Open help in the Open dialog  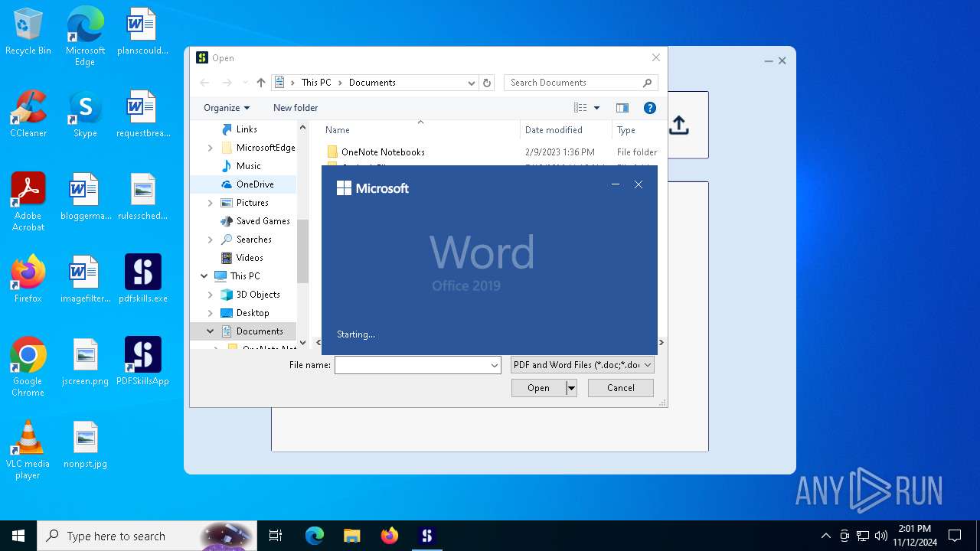pyautogui.click(x=650, y=108)
